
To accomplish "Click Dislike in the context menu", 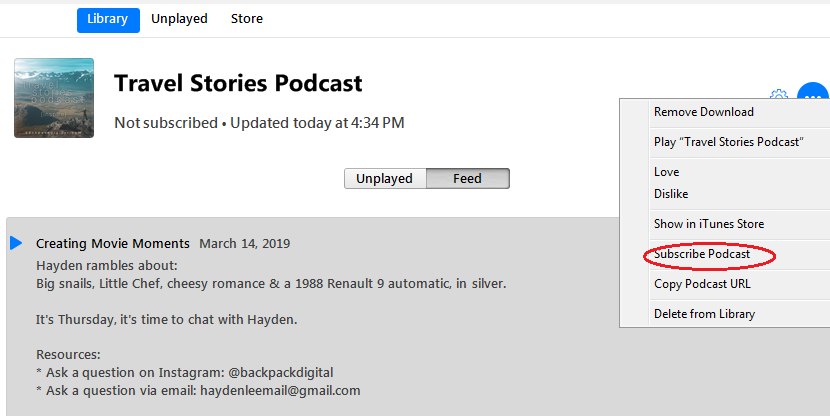I will tap(671, 194).
